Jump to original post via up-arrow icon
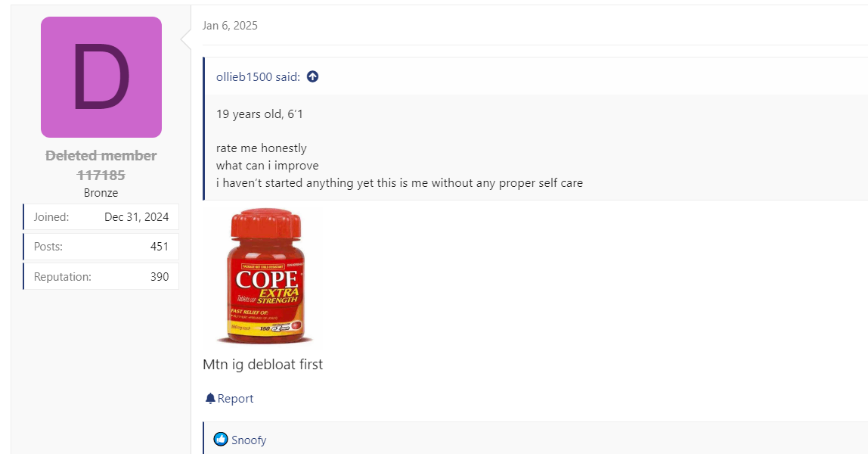This screenshot has height=454, width=868. point(313,77)
